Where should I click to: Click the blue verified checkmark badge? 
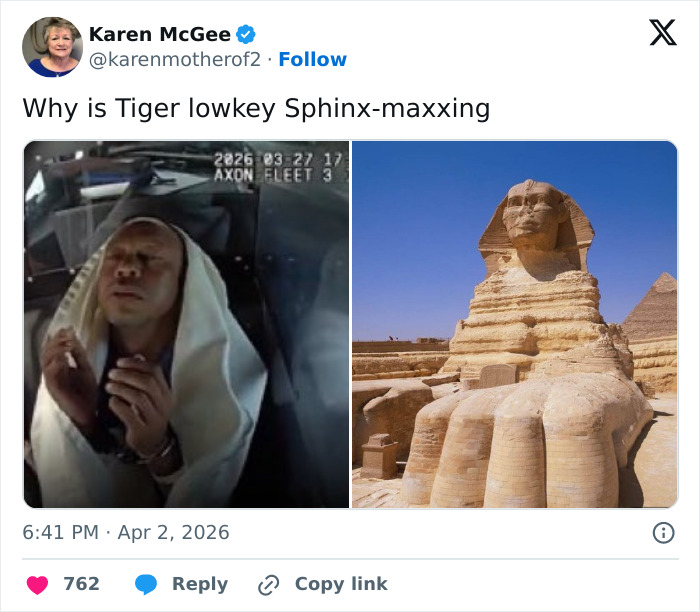(x=247, y=34)
